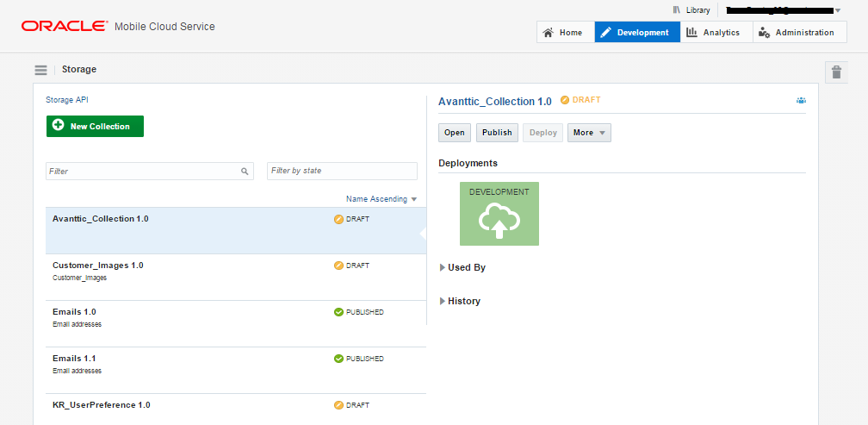
Task: Click the Oracle logo
Action: pos(65,27)
